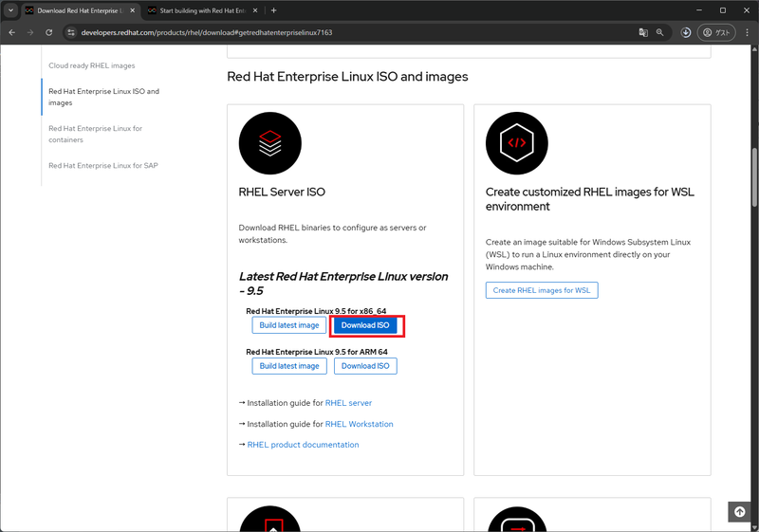Select Cloud ready RHEL images in sidebar

coord(91,65)
